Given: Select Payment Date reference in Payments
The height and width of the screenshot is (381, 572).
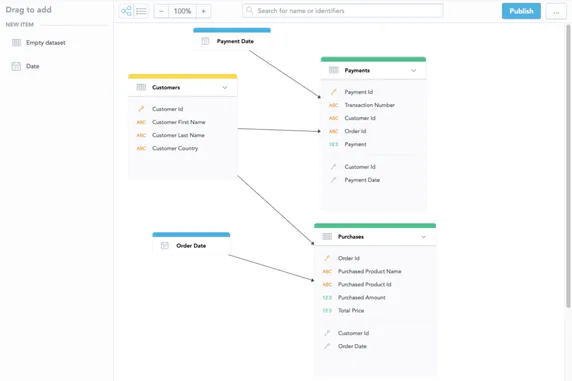Looking at the screenshot, I should (362, 180).
